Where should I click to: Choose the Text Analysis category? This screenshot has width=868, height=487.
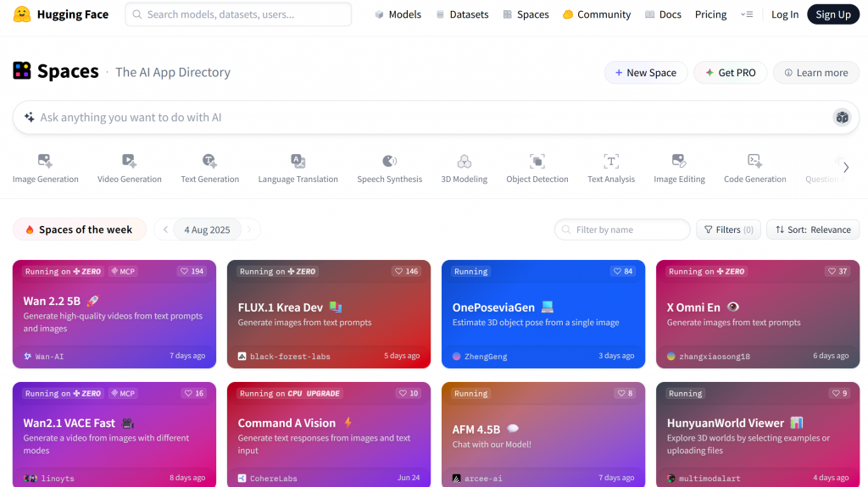(x=611, y=169)
